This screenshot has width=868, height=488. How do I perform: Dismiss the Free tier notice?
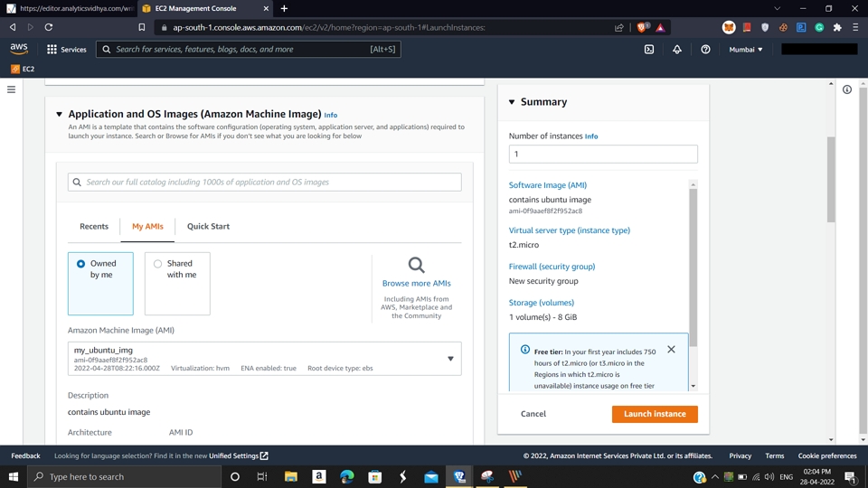671,349
